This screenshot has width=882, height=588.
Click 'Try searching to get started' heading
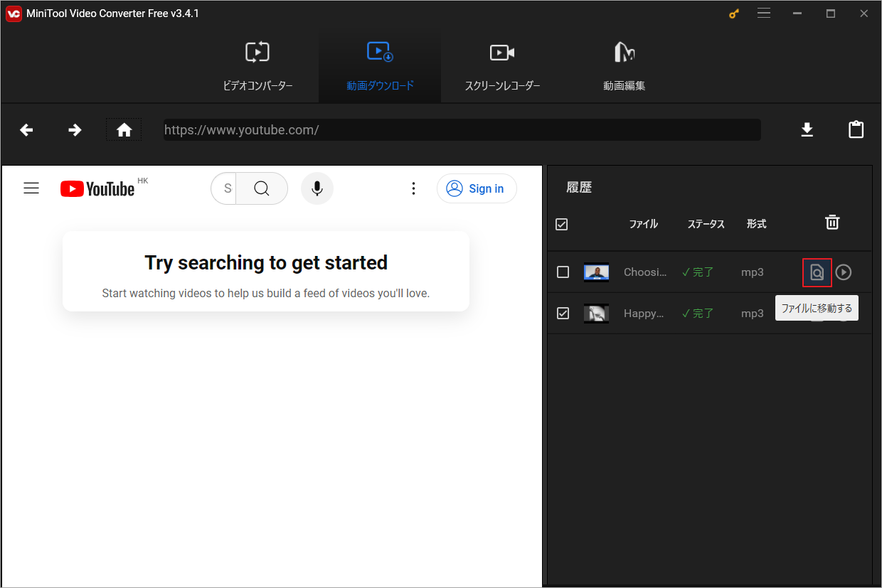(266, 262)
